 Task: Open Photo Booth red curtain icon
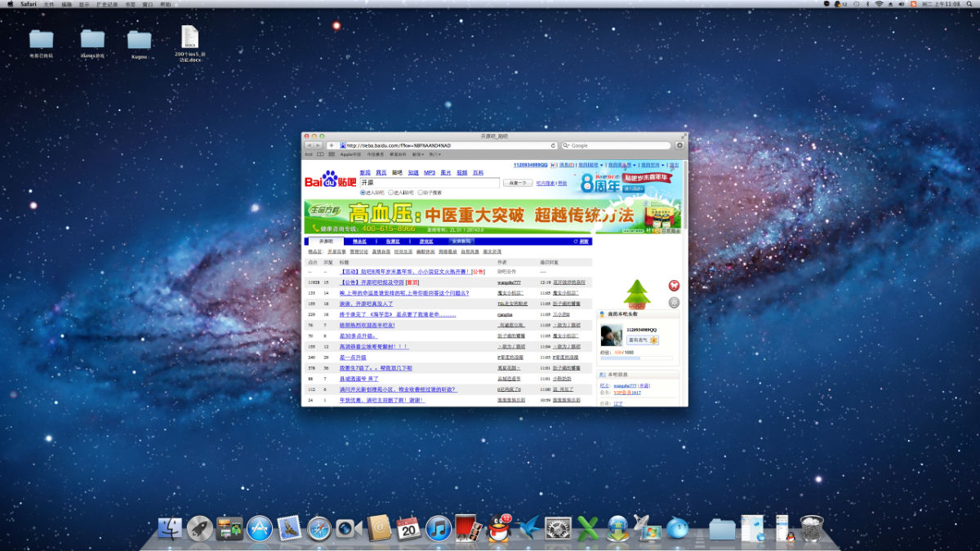(466, 529)
